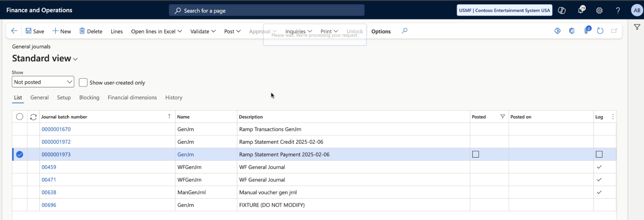Viewport: 644px width, 220px height.
Task: Click the Search for a page field
Action: (266, 11)
